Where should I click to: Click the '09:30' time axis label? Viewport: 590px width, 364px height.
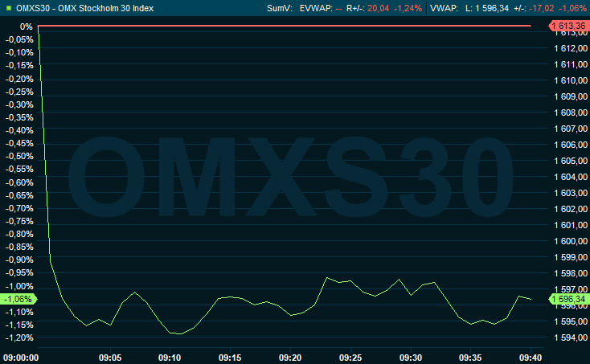411,358
